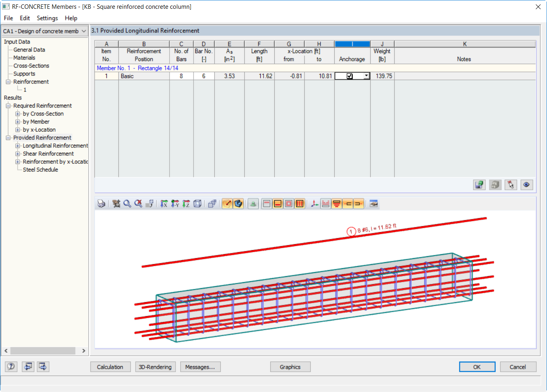The width and height of the screenshot is (547, 392).
Task: Click the Messages... button
Action: point(200,367)
